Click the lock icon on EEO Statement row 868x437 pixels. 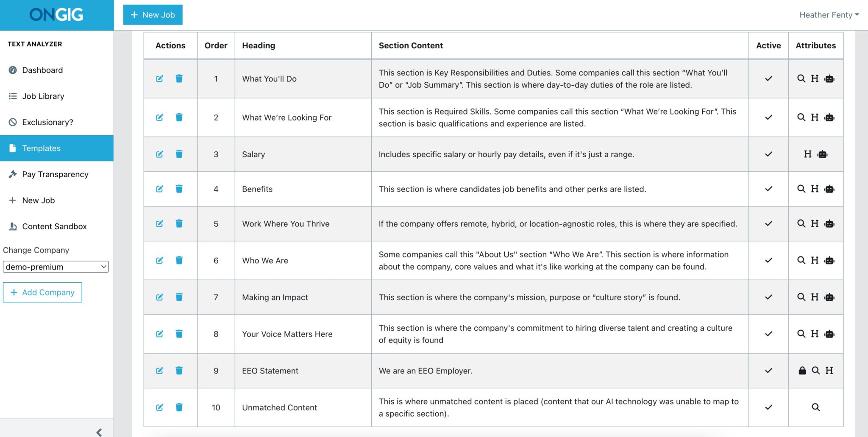[x=802, y=370]
